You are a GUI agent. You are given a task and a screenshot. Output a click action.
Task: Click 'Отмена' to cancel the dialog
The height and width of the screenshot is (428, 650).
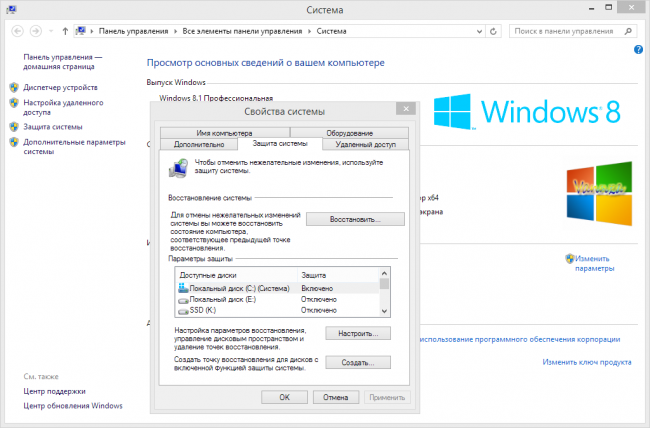click(x=336, y=397)
